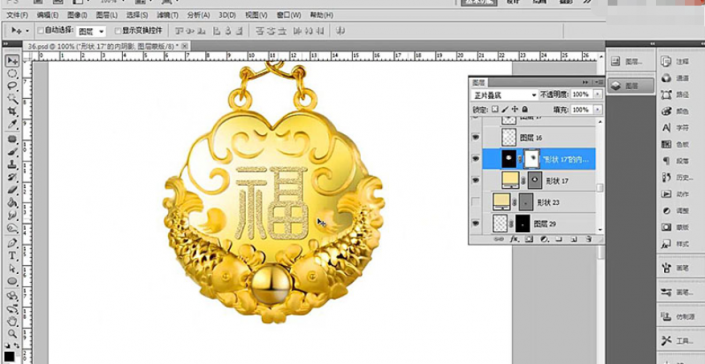This screenshot has height=364, width=705.
Task: Pick the Crop tool
Action: [13, 112]
